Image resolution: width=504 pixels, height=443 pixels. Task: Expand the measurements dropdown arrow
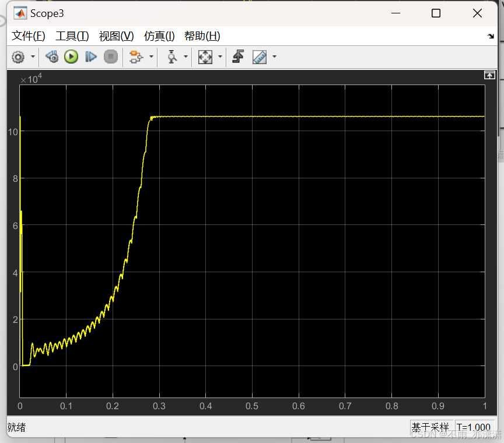pos(274,57)
